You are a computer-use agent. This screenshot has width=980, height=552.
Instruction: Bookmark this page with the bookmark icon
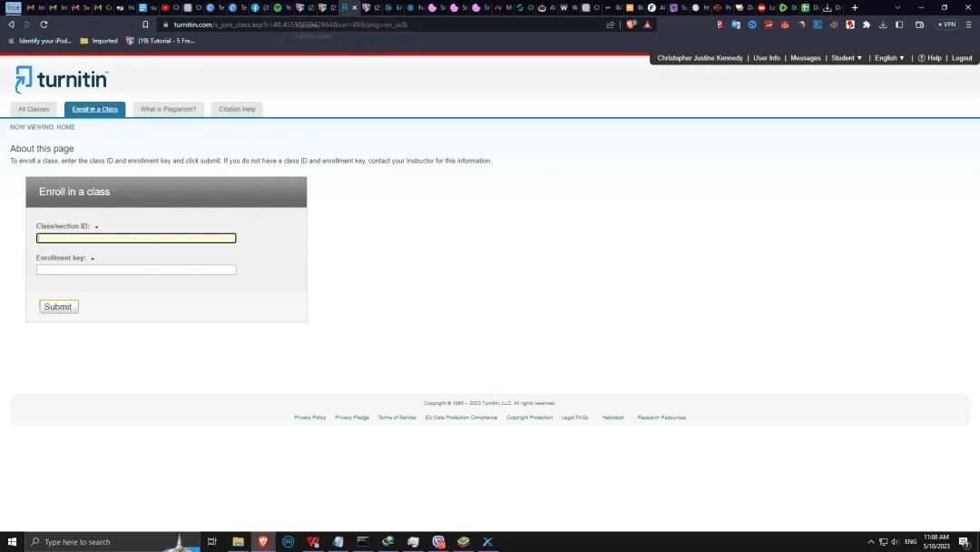tap(145, 25)
